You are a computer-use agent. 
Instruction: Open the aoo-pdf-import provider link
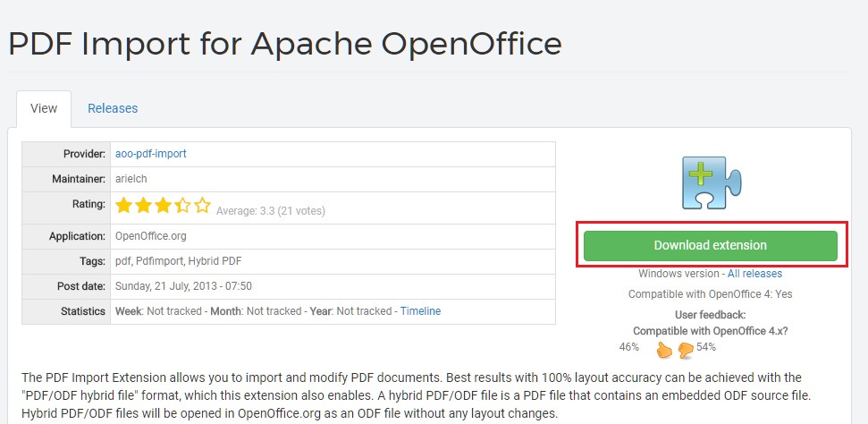point(151,154)
